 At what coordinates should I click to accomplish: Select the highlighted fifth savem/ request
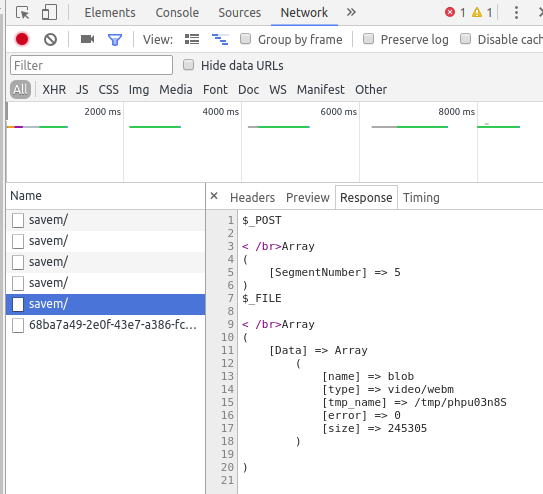click(x=106, y=304)
